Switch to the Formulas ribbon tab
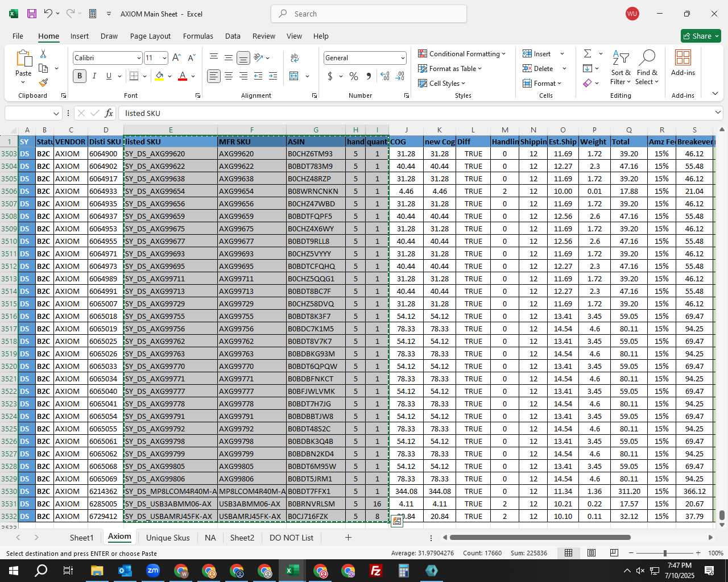 (198, 36)
